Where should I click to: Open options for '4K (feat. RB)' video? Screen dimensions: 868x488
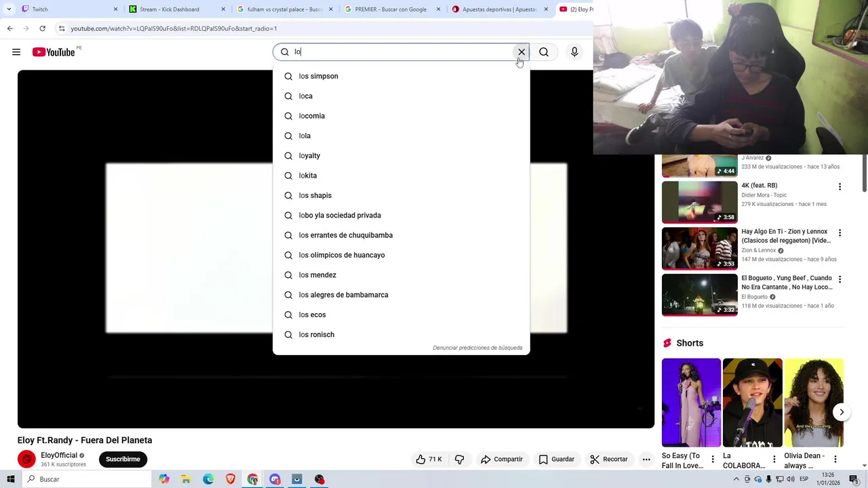[x=840, y=186]
